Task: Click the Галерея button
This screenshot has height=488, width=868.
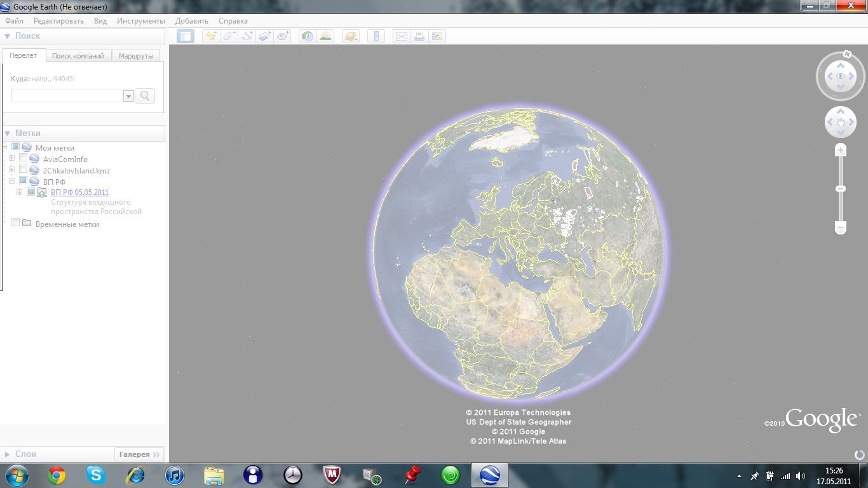Action: 139,454
